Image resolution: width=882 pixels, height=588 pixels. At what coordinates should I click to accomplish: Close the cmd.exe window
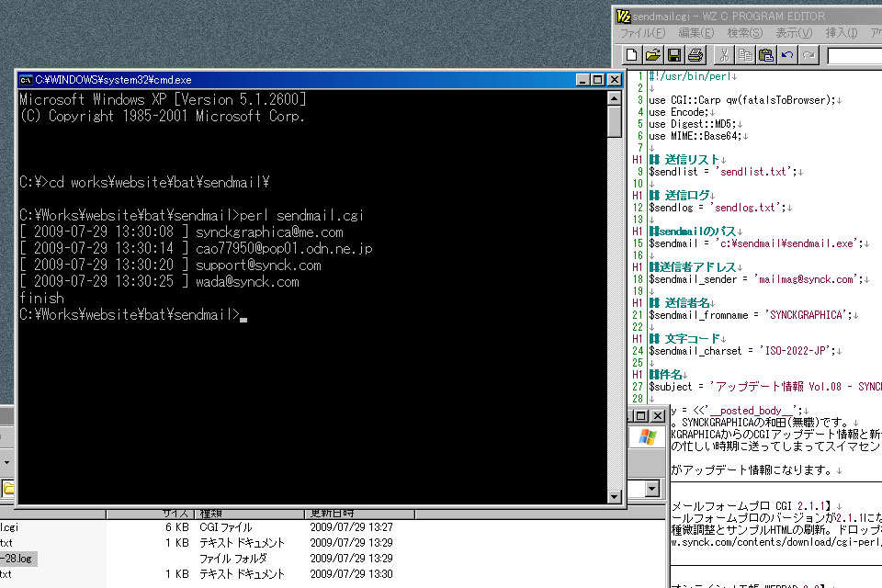coord(615,80)
